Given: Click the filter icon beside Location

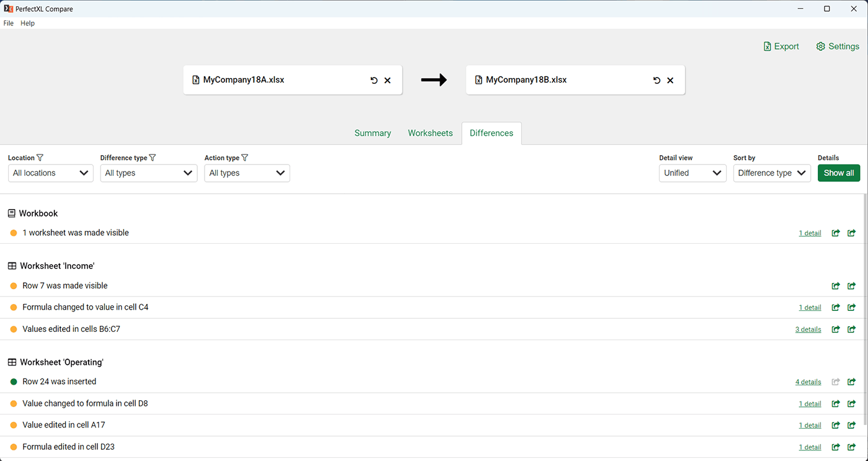Looking at the screenshot, I should [40, 158].
